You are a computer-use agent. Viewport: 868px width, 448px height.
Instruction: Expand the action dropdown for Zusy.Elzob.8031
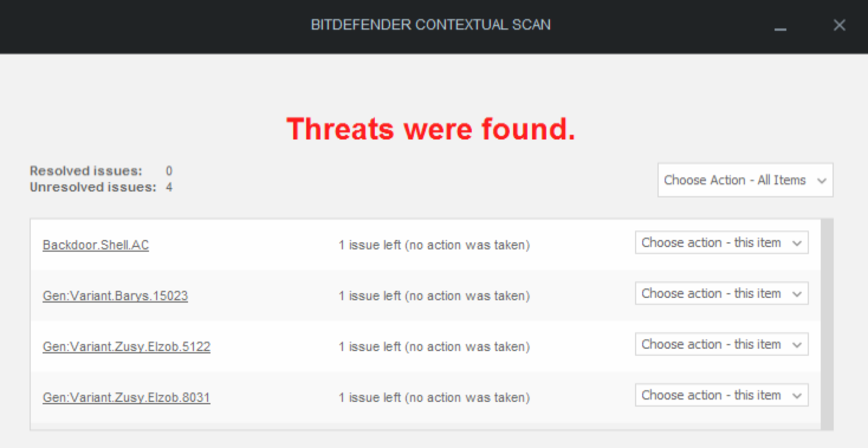click(x=721, y=395)
